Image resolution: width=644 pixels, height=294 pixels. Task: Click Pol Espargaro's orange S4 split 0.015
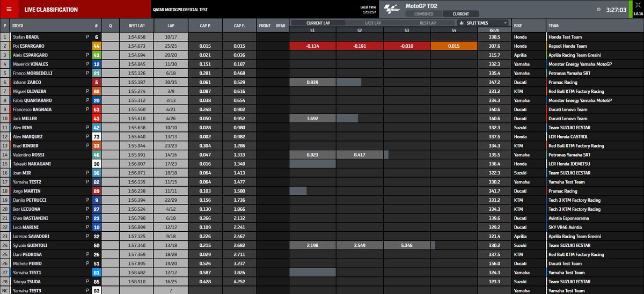pyautogui.click(x=453, y=46)
